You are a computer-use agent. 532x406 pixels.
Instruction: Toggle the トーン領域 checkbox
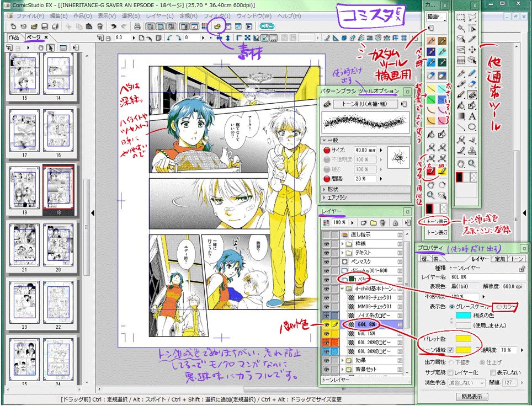450,350
